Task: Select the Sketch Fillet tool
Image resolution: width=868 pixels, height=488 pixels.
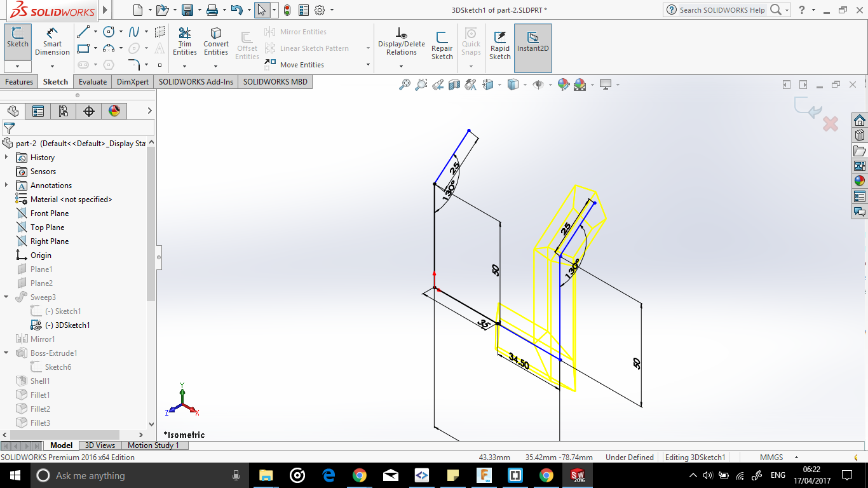Action: pyautogui.click(x=134, y=64)
